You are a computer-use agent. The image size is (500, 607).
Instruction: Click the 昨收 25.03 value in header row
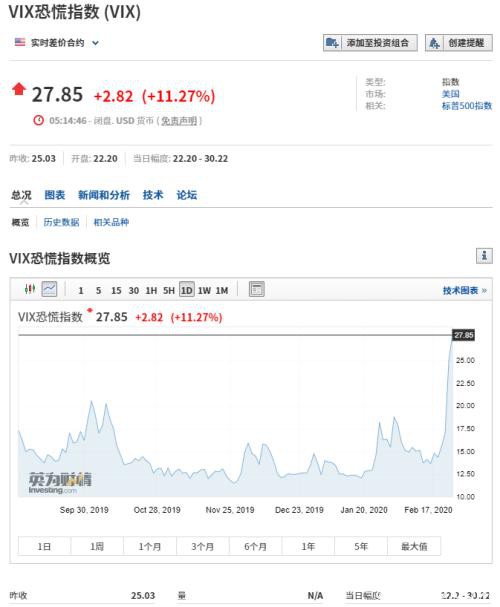pos(43,159)
